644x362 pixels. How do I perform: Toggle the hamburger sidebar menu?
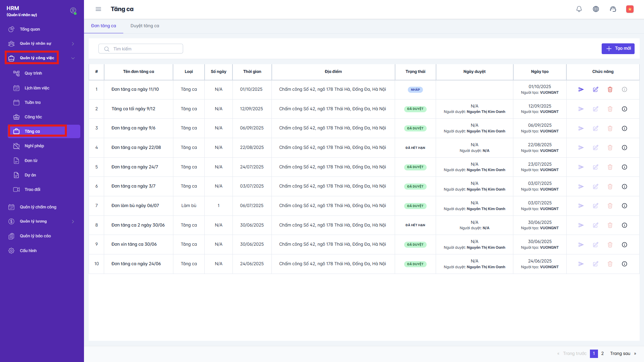pyautogui.click(x=98, y=9)
